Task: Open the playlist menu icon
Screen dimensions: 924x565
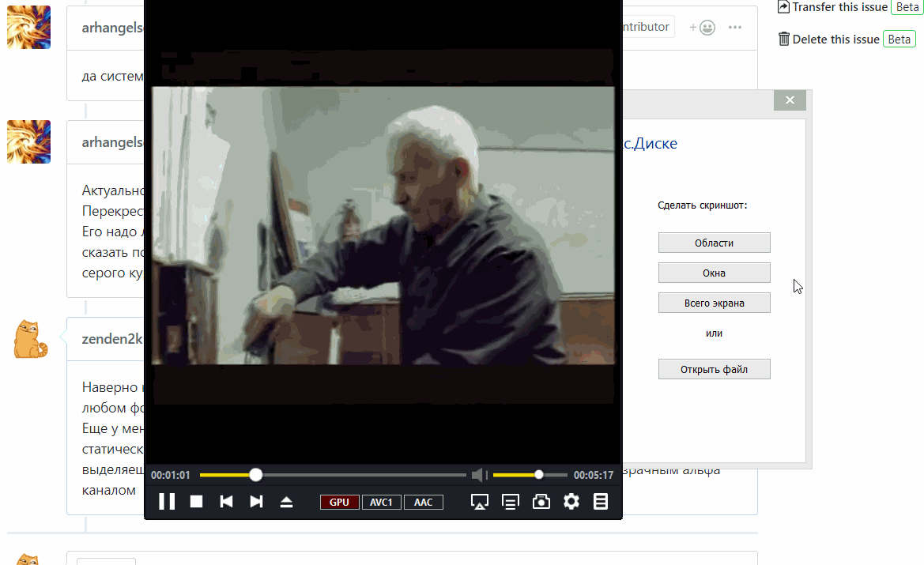Action: pyautogui.click(x=601, y=501)
